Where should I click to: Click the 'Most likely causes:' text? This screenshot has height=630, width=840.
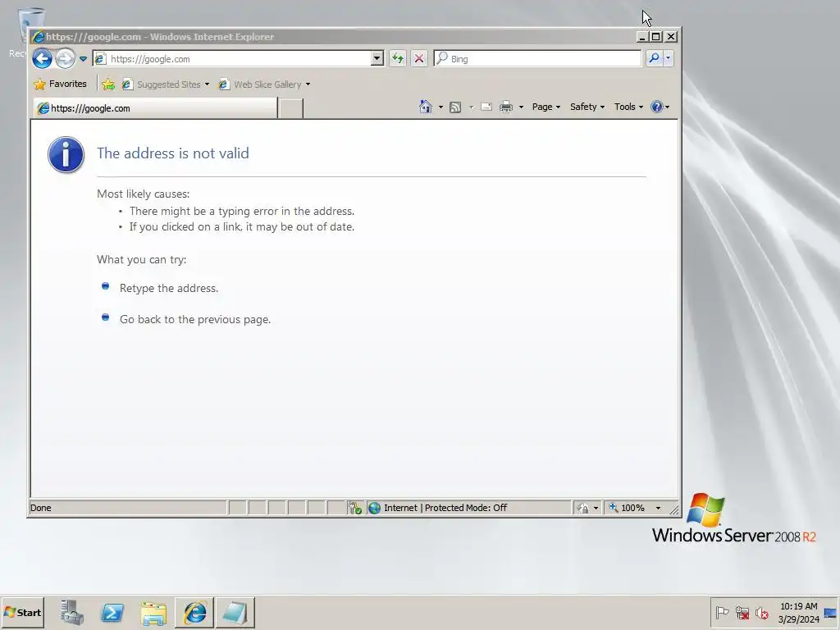click(x=143, y=194)
